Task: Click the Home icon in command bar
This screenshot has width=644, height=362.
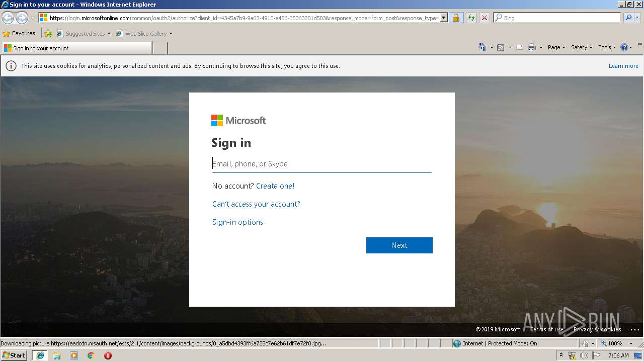Action: pyautogui.click(x=482, y=47)
